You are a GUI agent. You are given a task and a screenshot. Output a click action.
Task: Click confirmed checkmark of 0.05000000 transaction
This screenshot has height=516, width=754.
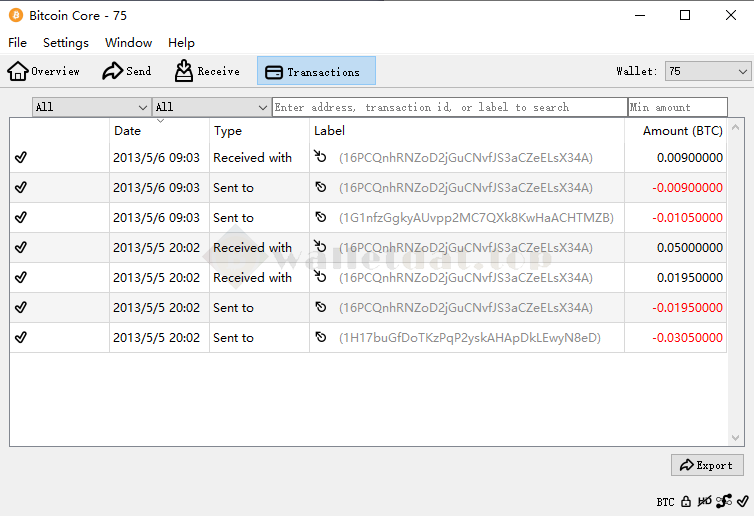click(21, 248)
